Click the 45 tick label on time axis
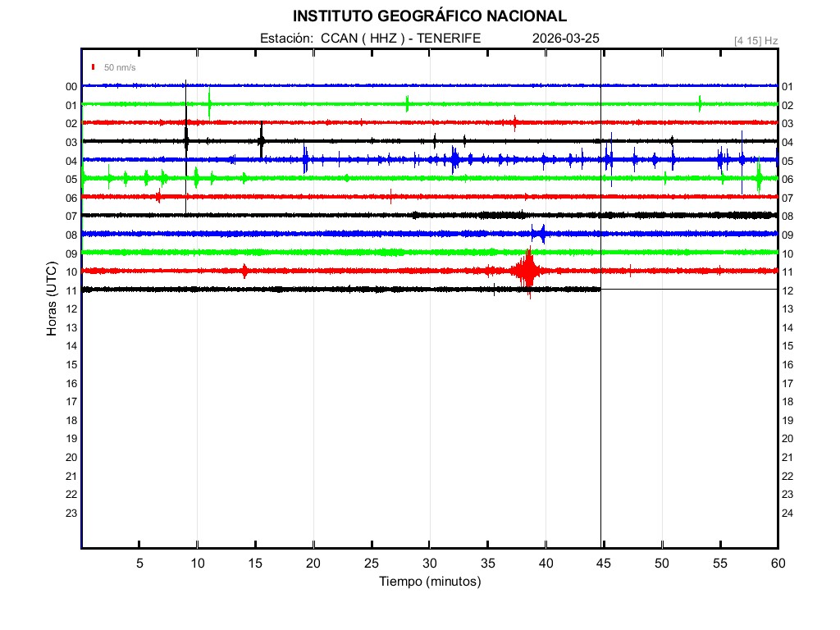Screen dimensions: 840x630 [604, 564]
